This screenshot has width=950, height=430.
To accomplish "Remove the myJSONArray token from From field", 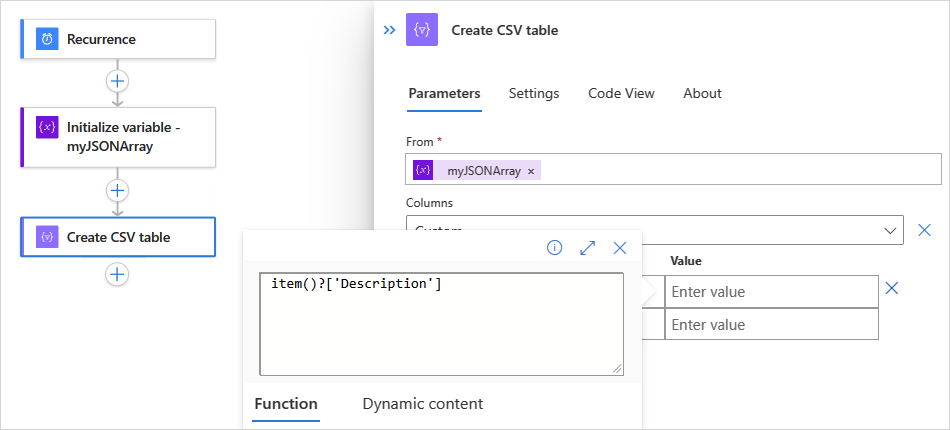I will (531, 171).
